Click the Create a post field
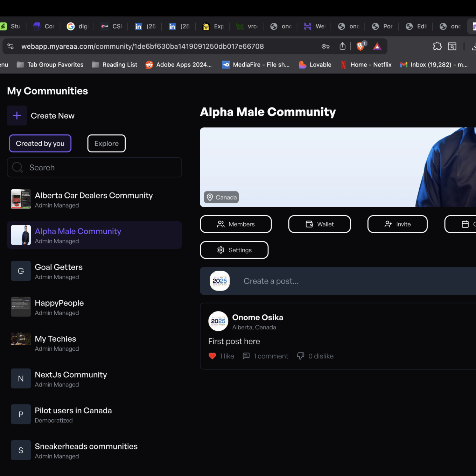The image size is (476, 476). [315, 281]
